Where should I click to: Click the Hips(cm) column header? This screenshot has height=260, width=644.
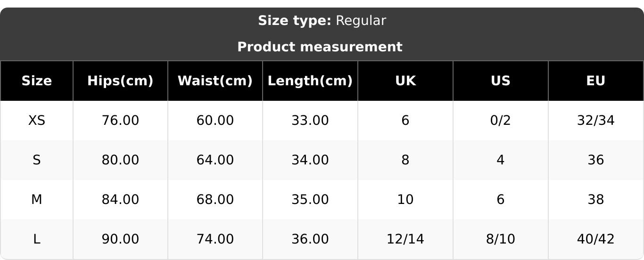click(x=120, y=81)
